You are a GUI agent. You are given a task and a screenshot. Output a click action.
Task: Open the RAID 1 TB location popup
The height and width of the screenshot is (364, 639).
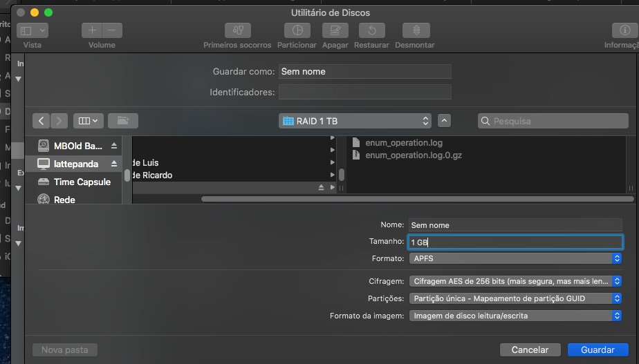[355, 121]
